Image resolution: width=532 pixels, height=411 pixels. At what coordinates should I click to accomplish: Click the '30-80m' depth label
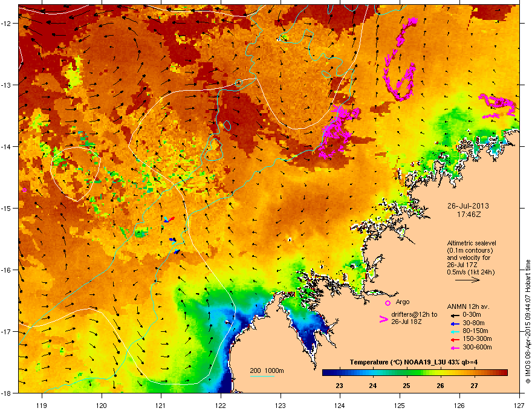473,323
